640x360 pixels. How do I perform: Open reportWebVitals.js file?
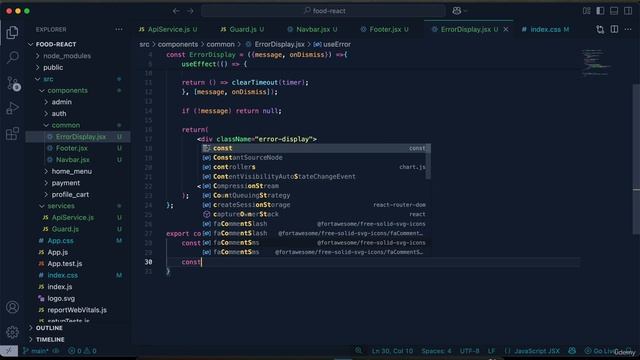click(78, 310)
